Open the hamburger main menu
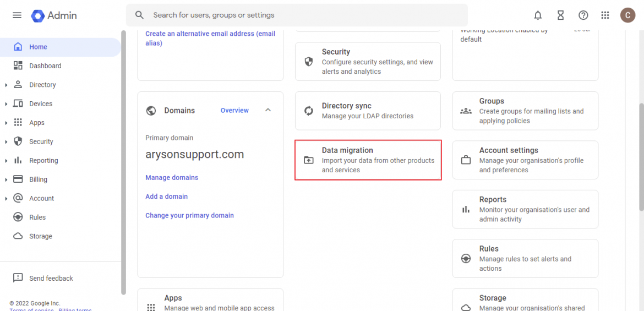644x311 pixels. [x=17, y=15]
